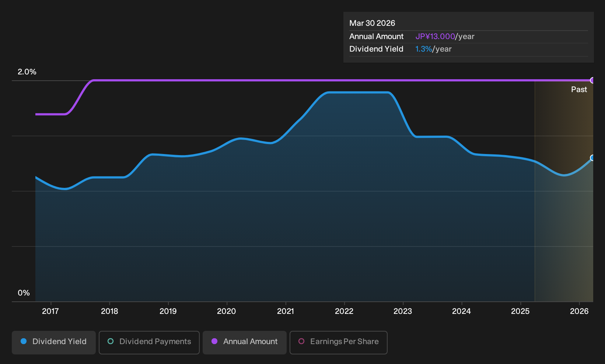The image size is (605, 364).
Task: Click the 1.3% dividend yield tooltip value
Action: tap(423, 49)
